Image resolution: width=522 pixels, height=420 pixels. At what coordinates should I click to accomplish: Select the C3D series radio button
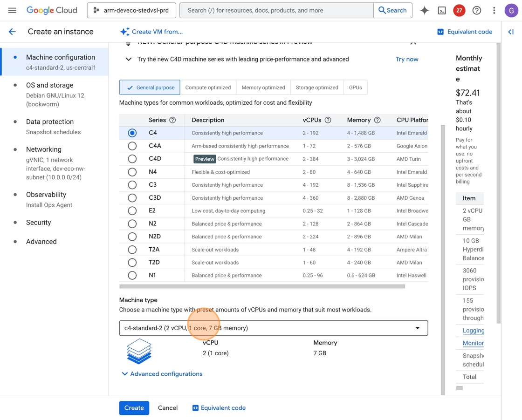132,198
